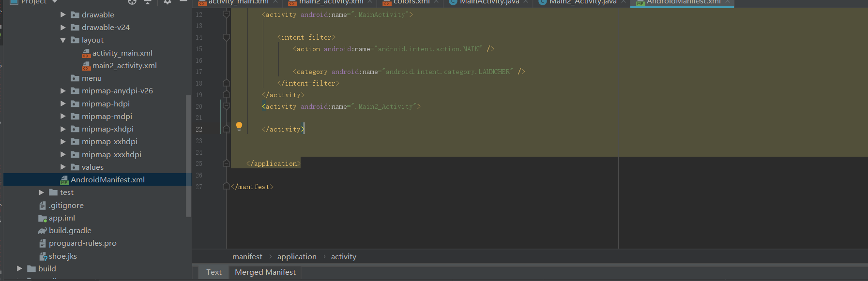Image resolution: width=868 pixels, height=281 pixels.
Task: Select the drawable-v24 folder label
Action: [106, 28]
